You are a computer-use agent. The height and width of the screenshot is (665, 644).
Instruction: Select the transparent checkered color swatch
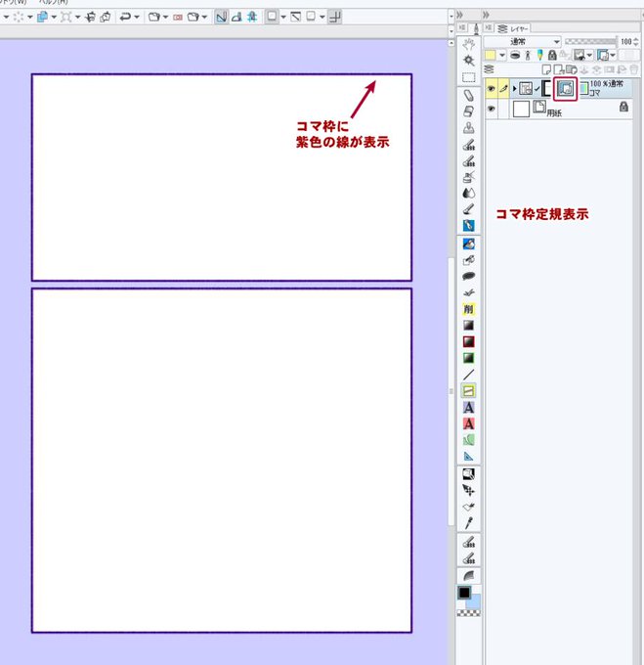(469, 613)
